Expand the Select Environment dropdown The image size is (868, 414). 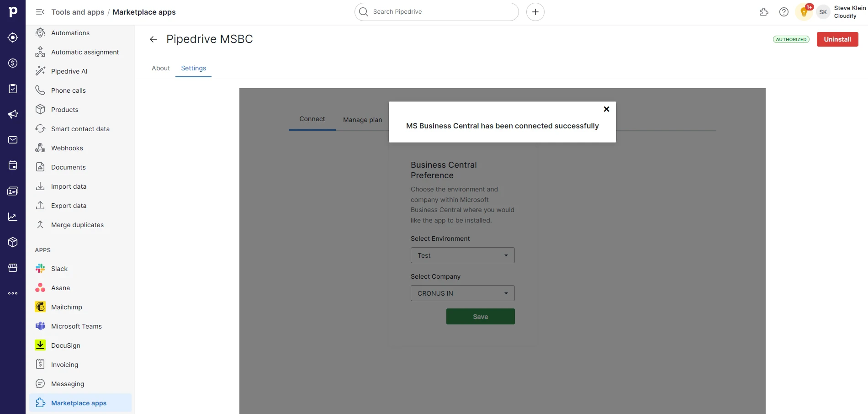pyautogui.click(x=463, y=255)
